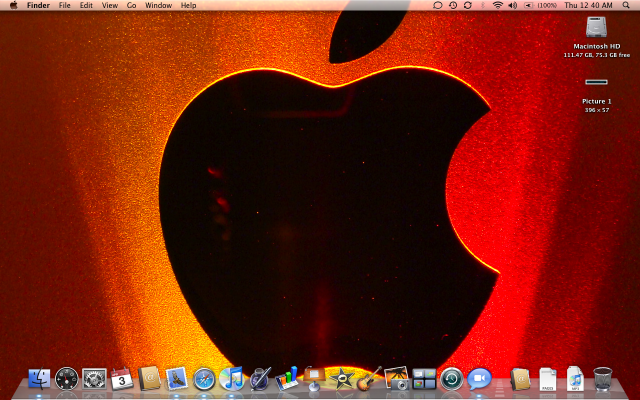Launch iPhoto camera icon in Dock

coord(396,379)
